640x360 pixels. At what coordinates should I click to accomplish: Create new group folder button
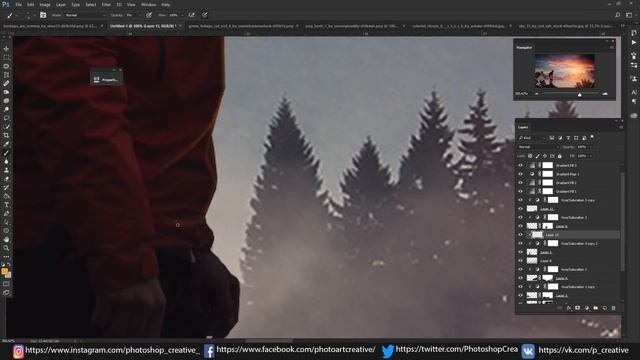tap(596, 308)
